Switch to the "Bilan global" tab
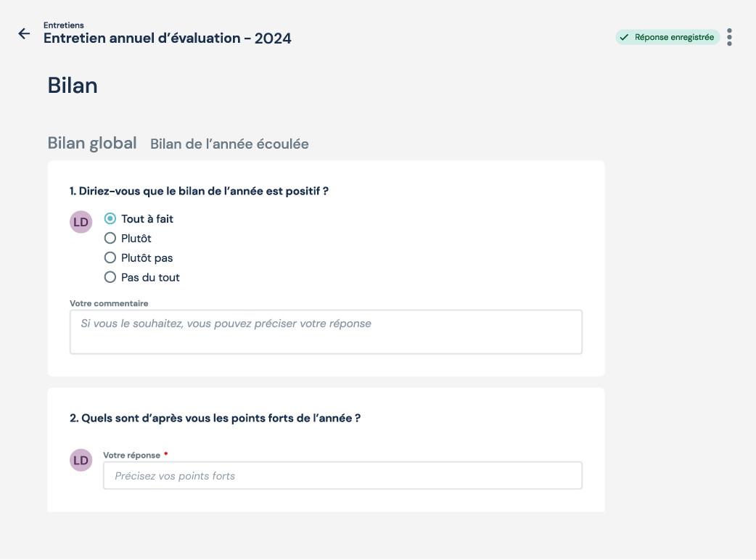Screen dimensions: 756x560 92,143
